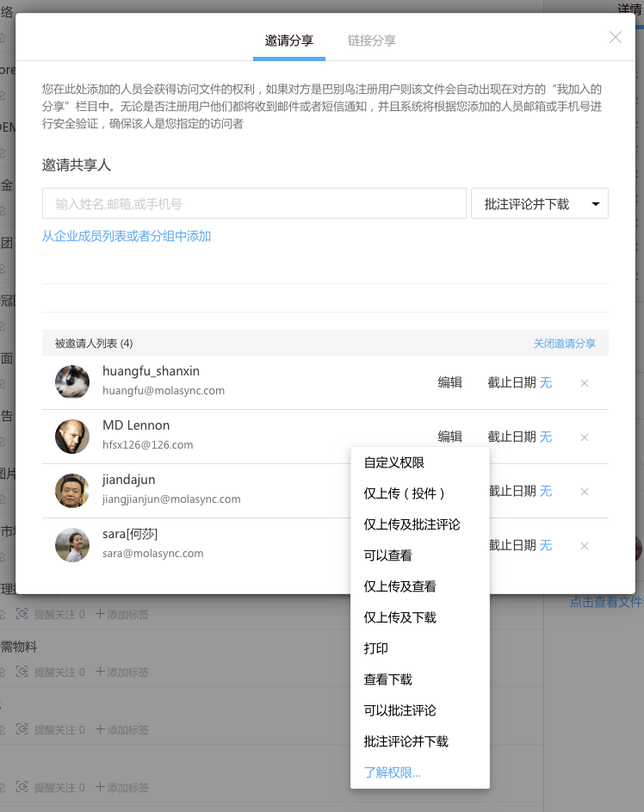Open the 批注评论并下载 permission dropdown
644x812 pixels.
540,203
